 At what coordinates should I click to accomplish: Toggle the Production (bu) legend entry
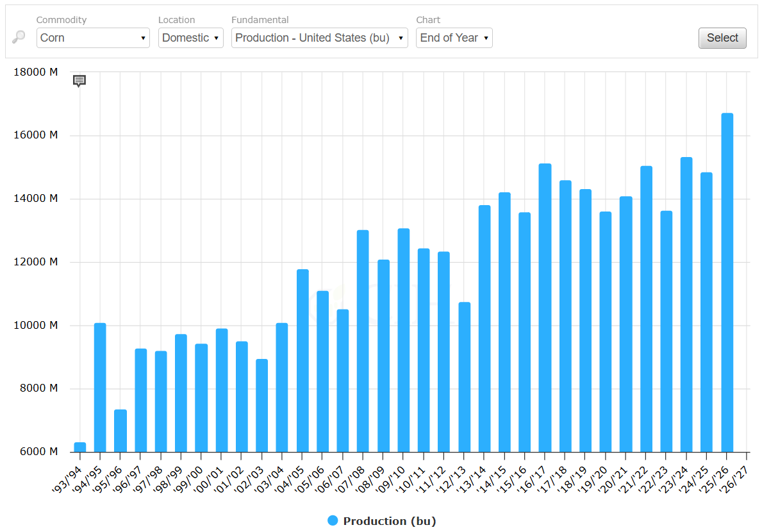[382, 521]
